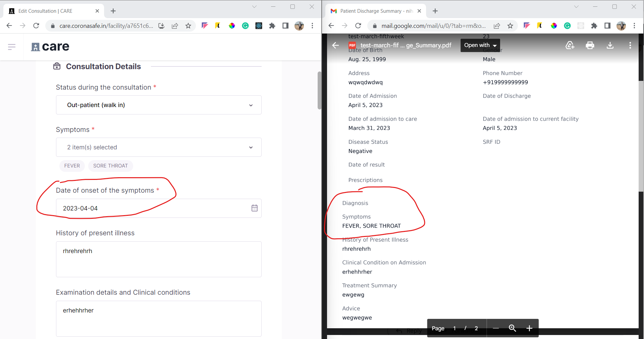The width and height of the screenshot is (644, 339).
Task: Click the CARE logo in the header
Action: point(50,47)
